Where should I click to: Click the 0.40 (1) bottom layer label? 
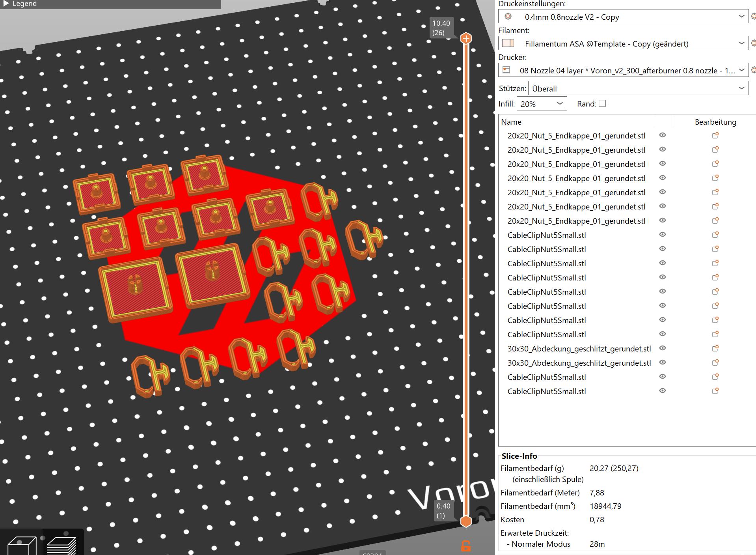tap(443, 511)
